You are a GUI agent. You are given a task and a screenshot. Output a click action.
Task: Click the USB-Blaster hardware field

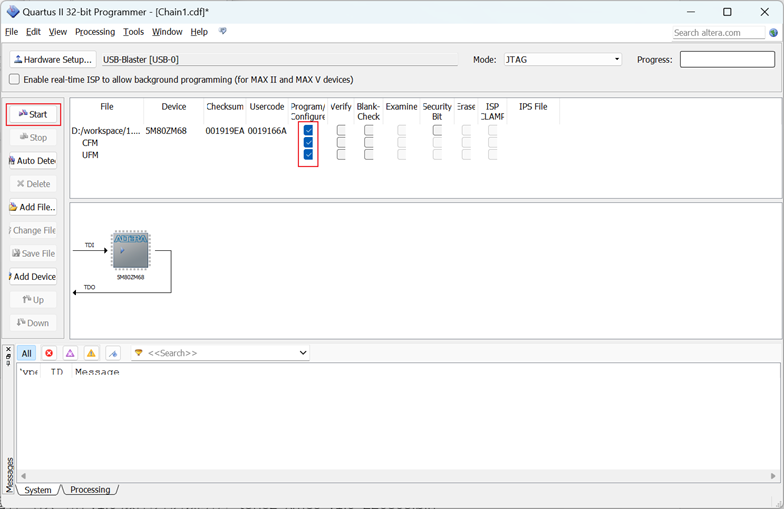(x=280, y=60)
